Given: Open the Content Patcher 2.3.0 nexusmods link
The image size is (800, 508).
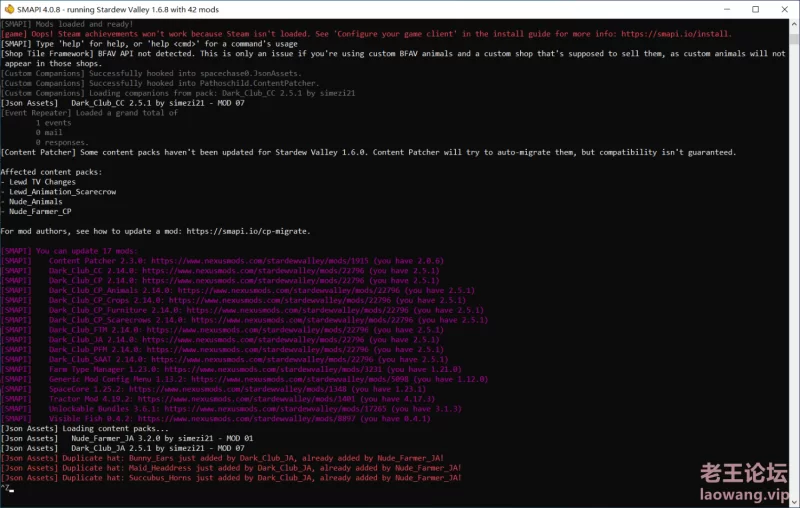Looking at the screenshot, I should pos(260,261).
